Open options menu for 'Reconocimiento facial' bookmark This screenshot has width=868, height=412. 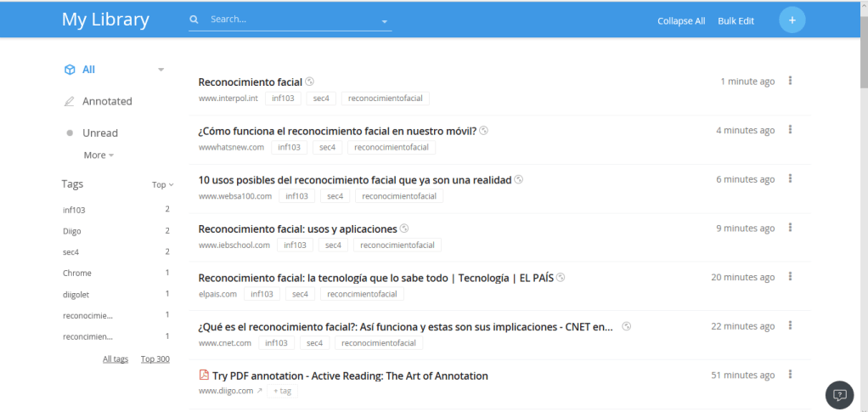point(790,82)
